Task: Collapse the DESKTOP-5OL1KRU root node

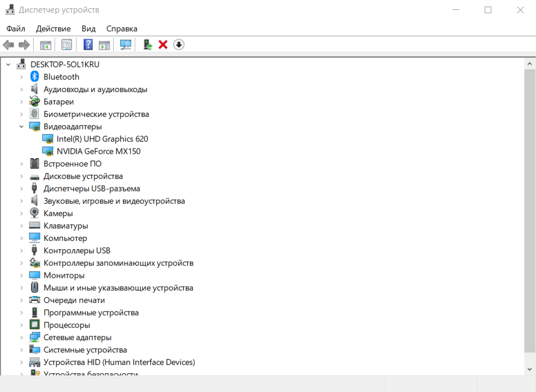Action: (x=8, y=64)
